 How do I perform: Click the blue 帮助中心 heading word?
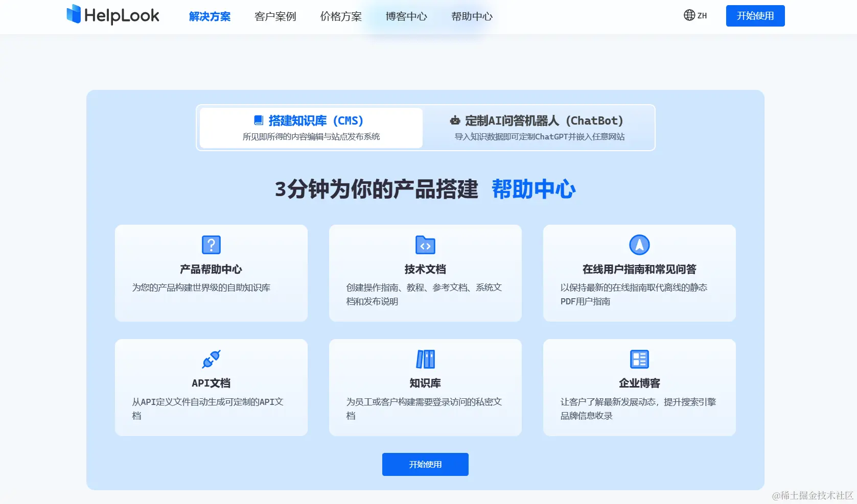(534, 189)
